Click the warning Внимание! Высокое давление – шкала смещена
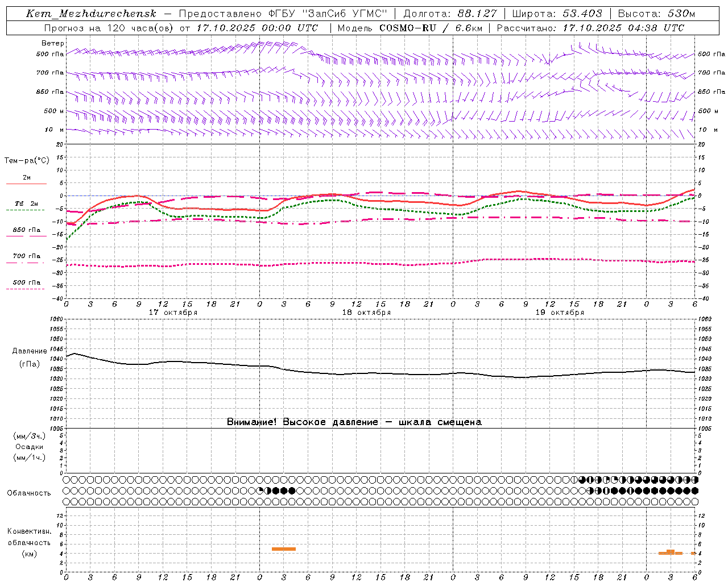 354,422
